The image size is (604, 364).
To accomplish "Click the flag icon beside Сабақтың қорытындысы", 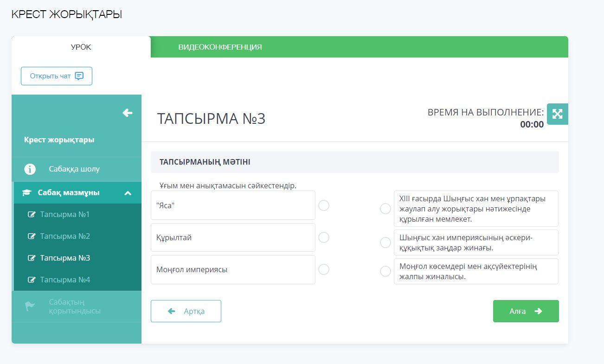I will (x=30, y=307).
